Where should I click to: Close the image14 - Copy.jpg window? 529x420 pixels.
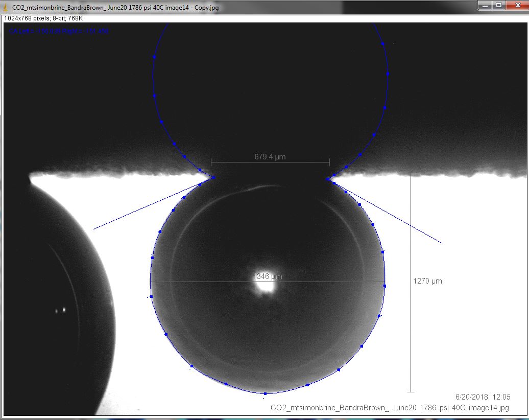(517, 6)
